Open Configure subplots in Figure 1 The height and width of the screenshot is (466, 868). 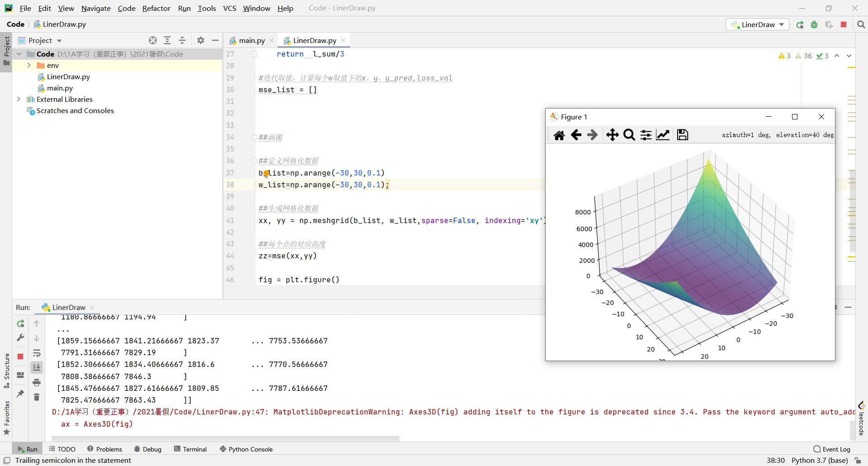[x=646, y=135]
